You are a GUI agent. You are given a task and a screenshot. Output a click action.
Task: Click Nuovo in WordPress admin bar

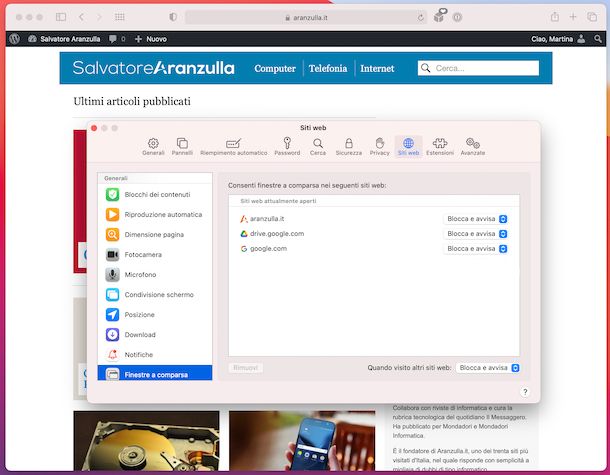tap(151, 39)
